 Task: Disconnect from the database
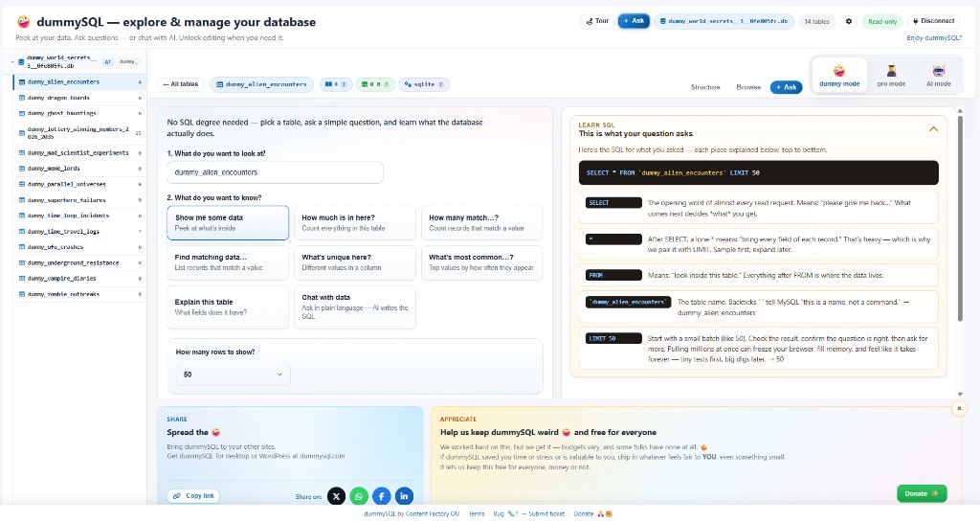tap(934, 21)
